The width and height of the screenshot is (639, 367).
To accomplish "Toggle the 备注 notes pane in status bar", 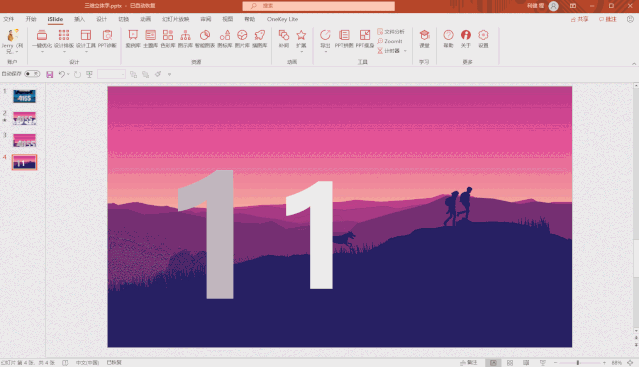I will point(469,363).
